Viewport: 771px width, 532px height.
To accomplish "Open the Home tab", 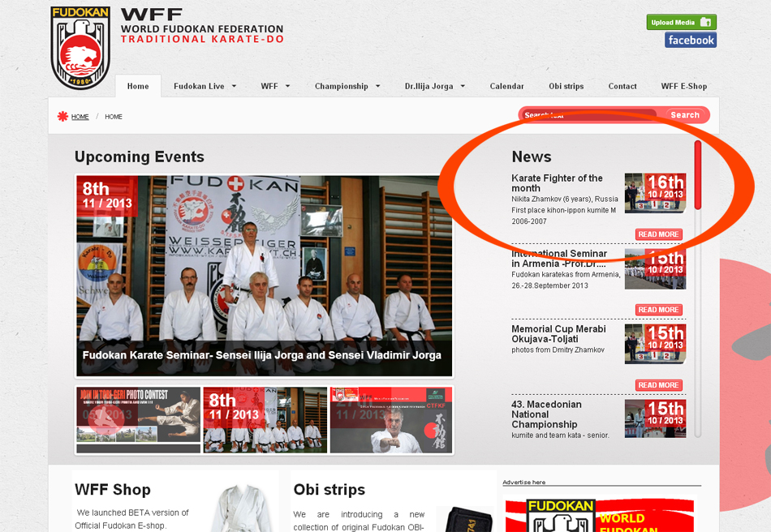I will (x=138, y=87).
